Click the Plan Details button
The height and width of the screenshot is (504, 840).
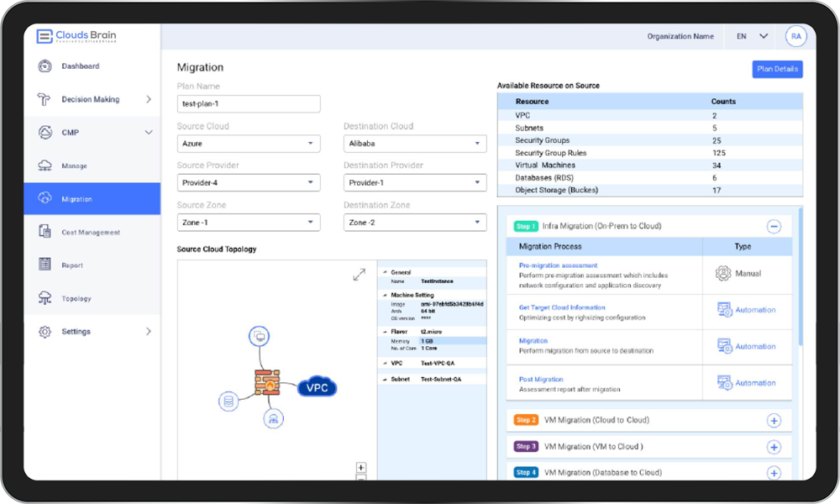coord(777,69)
